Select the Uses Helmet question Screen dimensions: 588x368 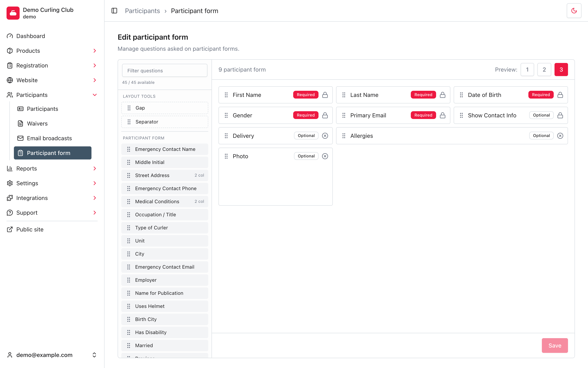click(x=165, y=306)
